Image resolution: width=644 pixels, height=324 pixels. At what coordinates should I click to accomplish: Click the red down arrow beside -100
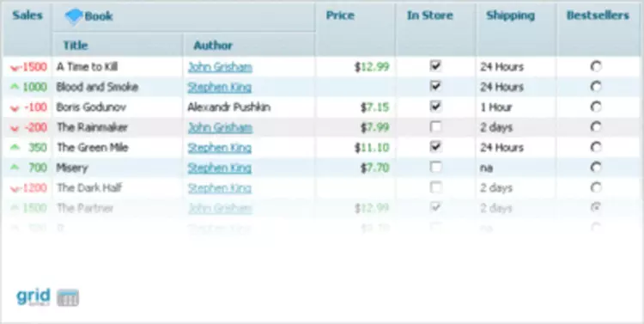[15, 107]
